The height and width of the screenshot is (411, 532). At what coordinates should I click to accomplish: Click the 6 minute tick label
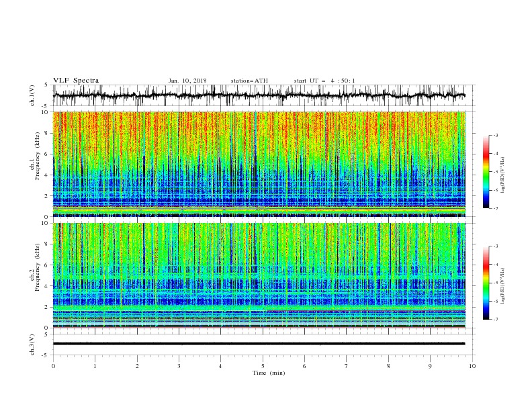point(304,366)
